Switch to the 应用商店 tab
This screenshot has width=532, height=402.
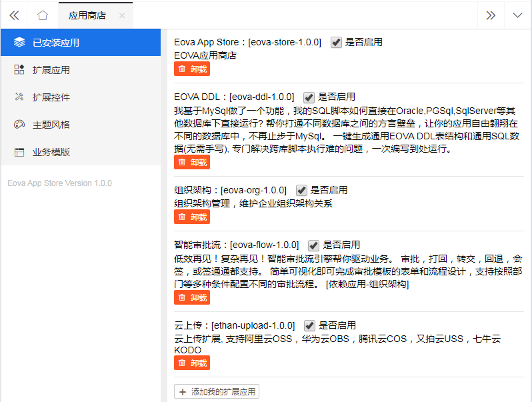(x=87, y=15)
